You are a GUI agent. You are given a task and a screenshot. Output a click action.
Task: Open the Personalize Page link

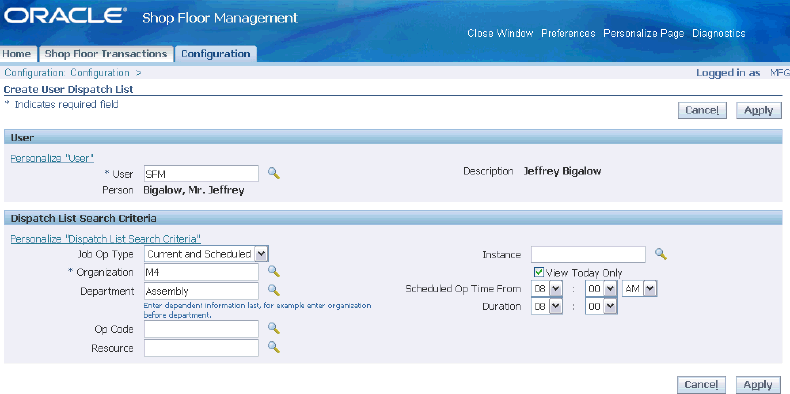(644, 33)
